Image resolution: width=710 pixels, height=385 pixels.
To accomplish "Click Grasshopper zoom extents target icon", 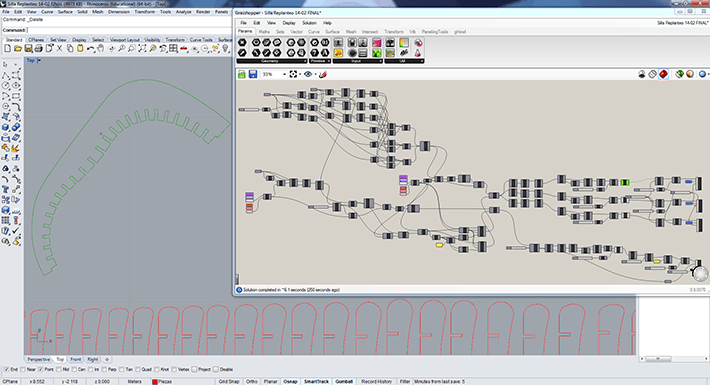I will point(293,74).
